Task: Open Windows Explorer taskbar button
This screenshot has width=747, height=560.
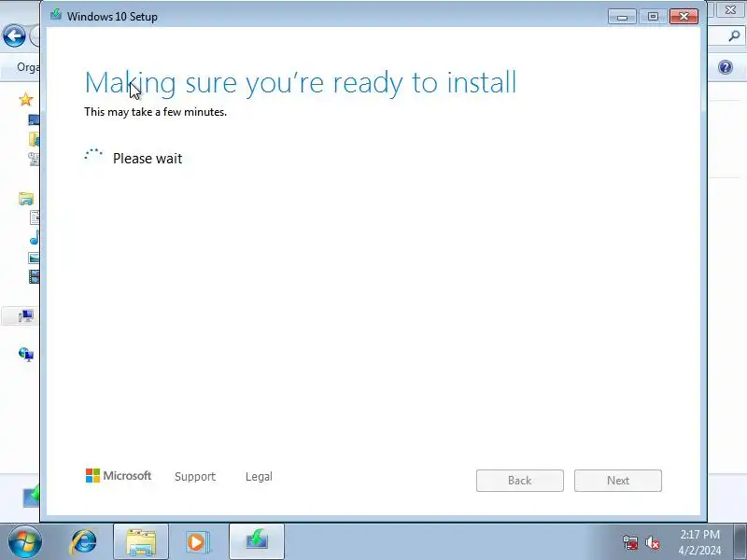Action: (x=141, y=542)
